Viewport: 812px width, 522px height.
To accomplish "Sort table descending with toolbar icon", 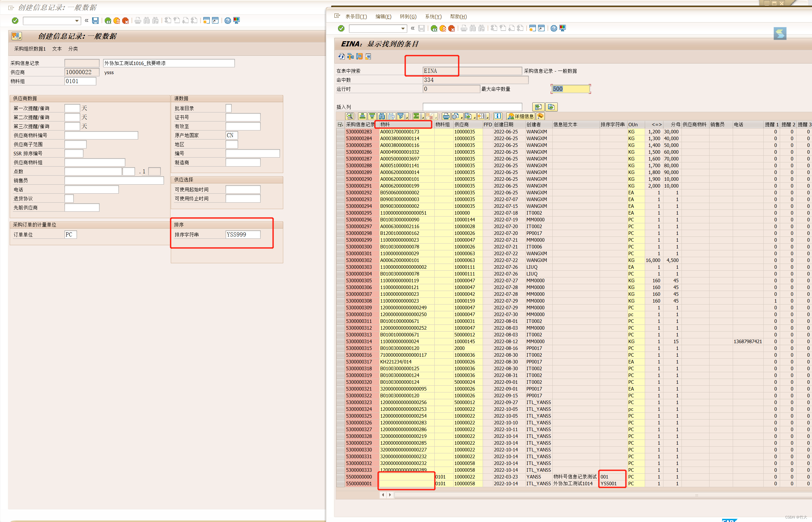I will point(372,116).
